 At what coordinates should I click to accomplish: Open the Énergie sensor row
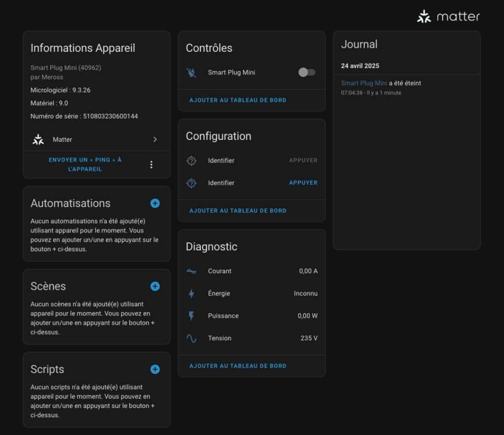[252, 294]
